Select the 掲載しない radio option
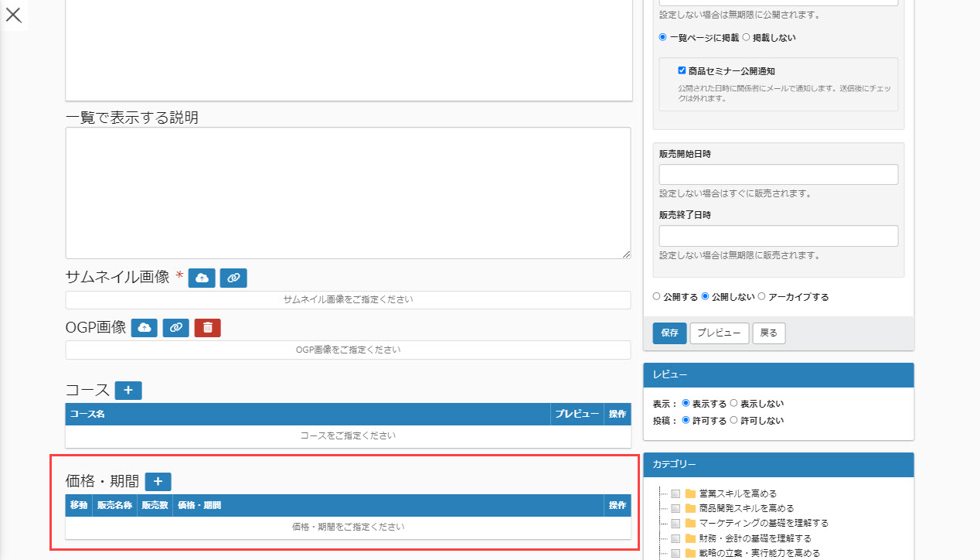The width and height of the screenshot is (980, 560). coord(746,37)
